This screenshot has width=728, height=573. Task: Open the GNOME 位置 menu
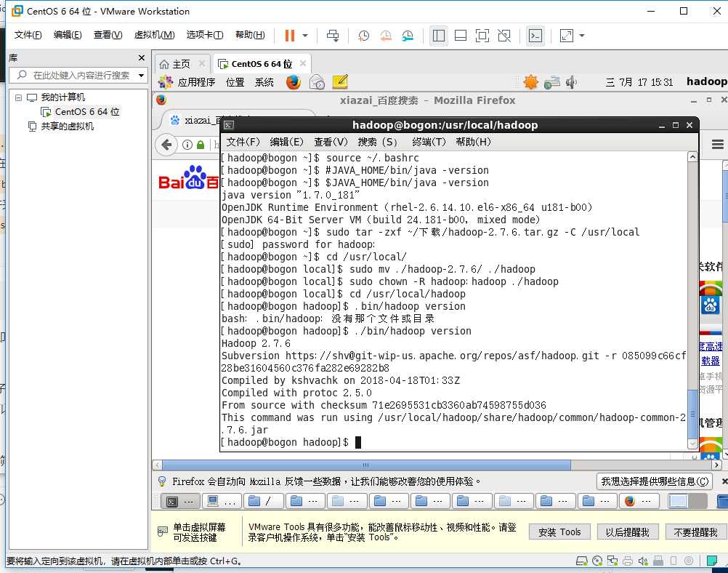(x=235, y=82)
